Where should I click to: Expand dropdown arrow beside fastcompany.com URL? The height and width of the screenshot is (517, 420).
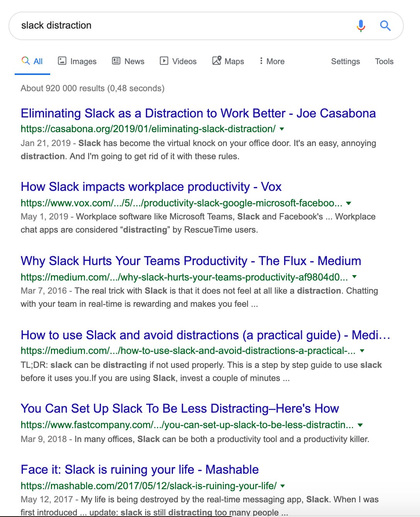point(360,425)
